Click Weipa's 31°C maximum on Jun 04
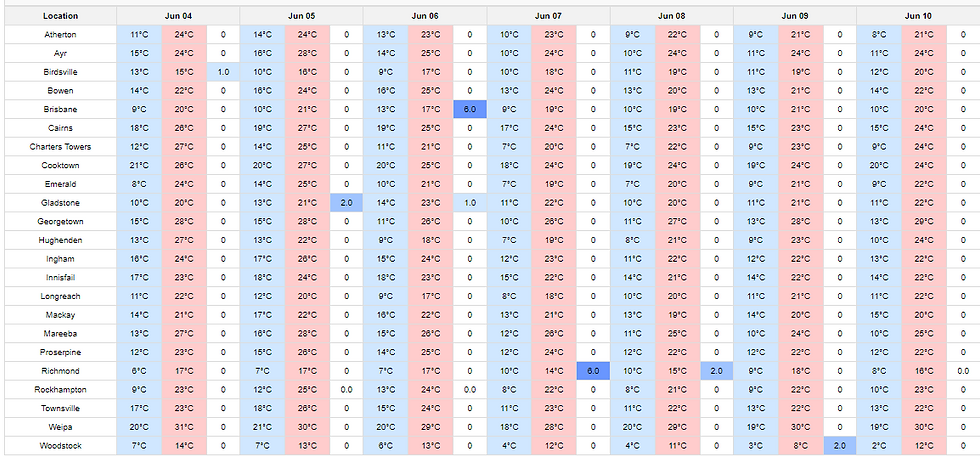Screen dimensions: 980x457 coord(184,426)
